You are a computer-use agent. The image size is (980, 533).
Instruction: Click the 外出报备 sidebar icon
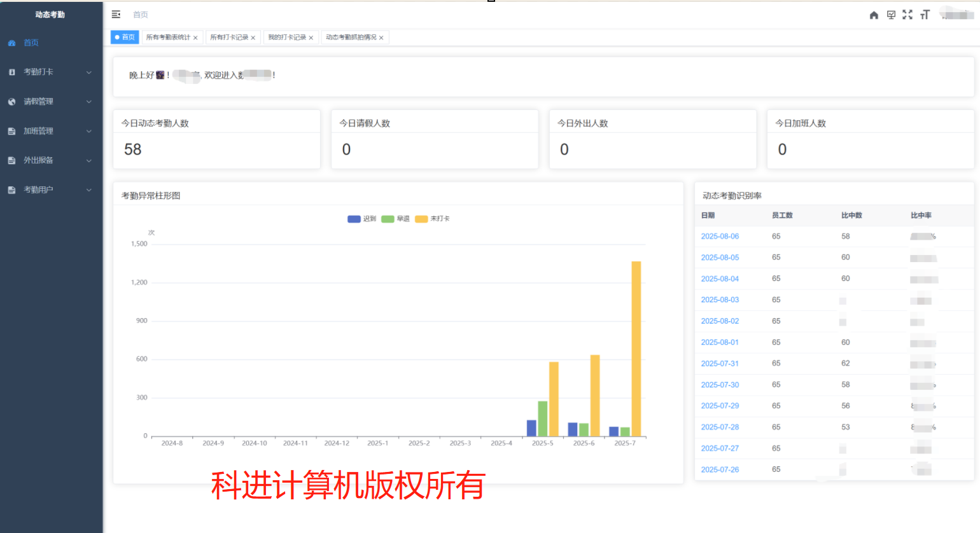(11, 160)
